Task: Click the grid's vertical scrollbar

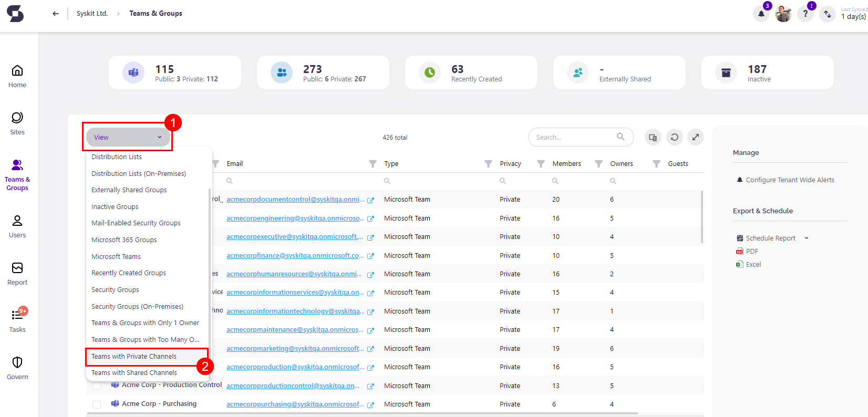Action: tap(702, 217)
